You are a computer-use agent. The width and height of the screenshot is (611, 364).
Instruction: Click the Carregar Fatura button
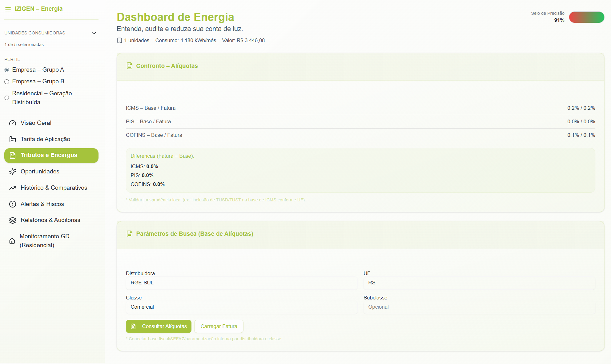[x=219, y=326]
